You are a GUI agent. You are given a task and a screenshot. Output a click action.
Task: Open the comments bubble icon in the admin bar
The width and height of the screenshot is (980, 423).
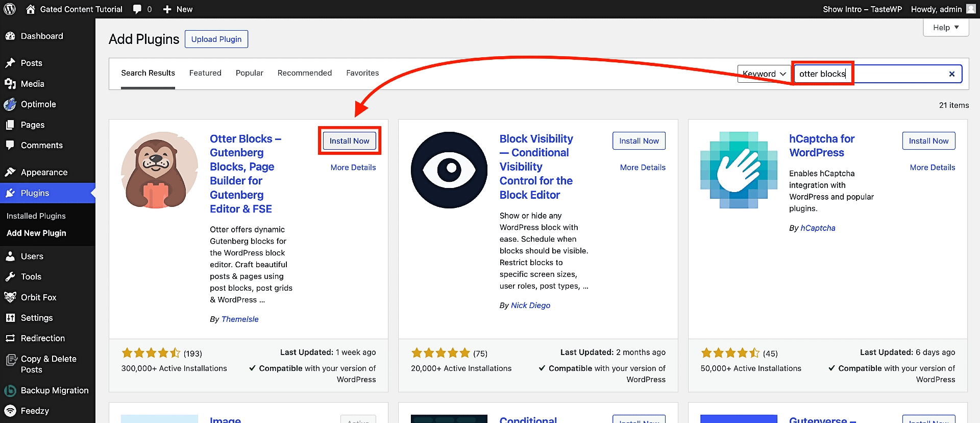point(137,9)
